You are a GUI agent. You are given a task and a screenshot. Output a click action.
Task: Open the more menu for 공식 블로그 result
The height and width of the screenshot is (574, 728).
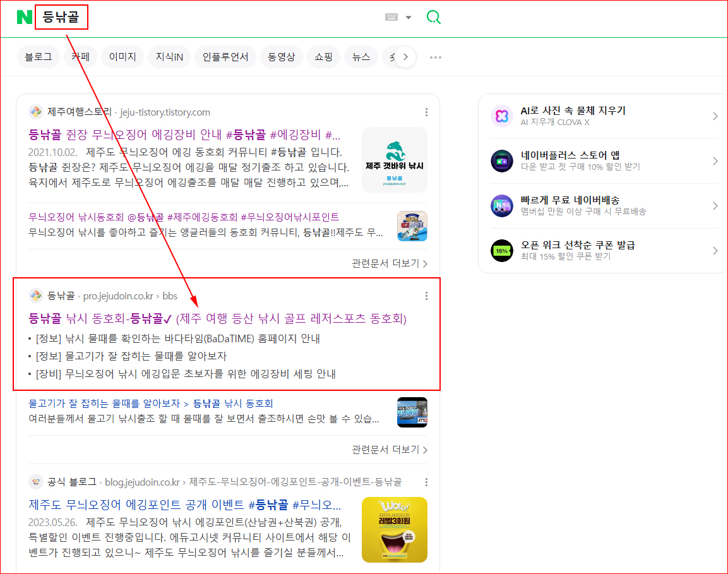pos(426,482)
